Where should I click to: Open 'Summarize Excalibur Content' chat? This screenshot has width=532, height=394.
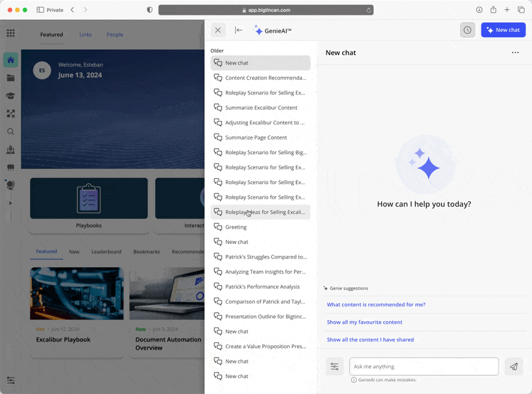coord(261,108)
